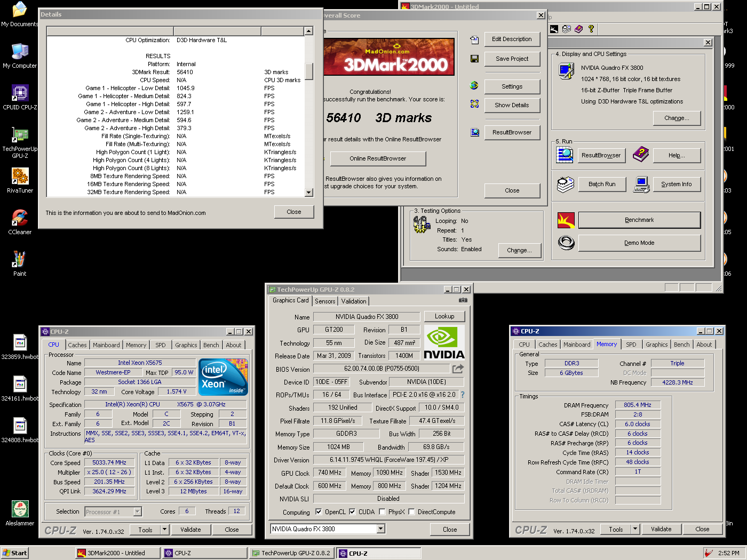
Task: Click the Lookup button in GPU-Z
Action: pyautogui.click(x=444, y=316)
